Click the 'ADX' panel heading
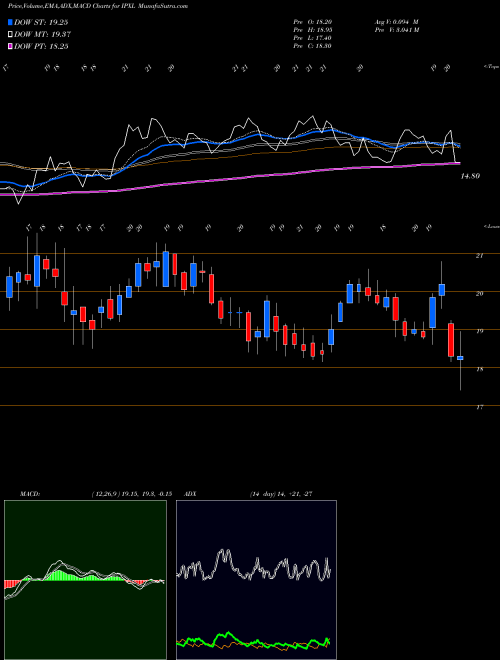This screenshot has width=500, height=660. click(x=190, y=494)
